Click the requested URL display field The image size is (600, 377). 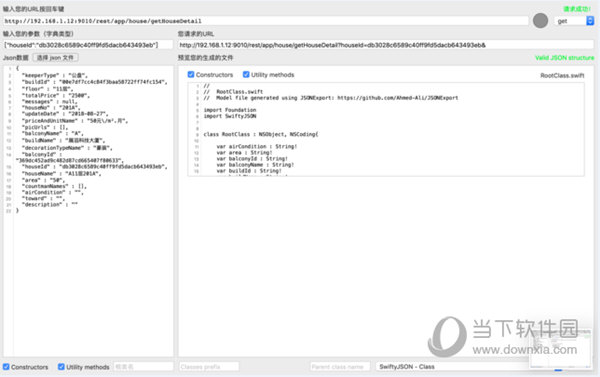(x=386, y=45)
